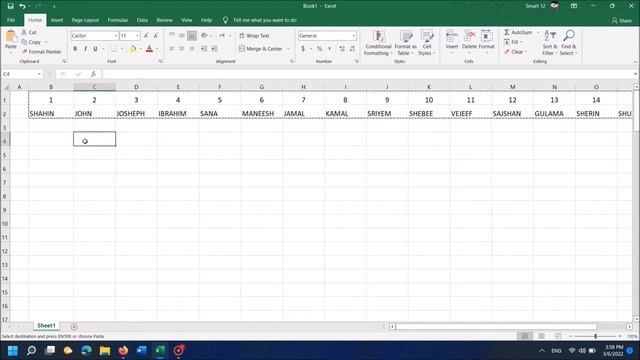Click the Insert Function fx button
The image size is (640, 360).
(93, 74)
